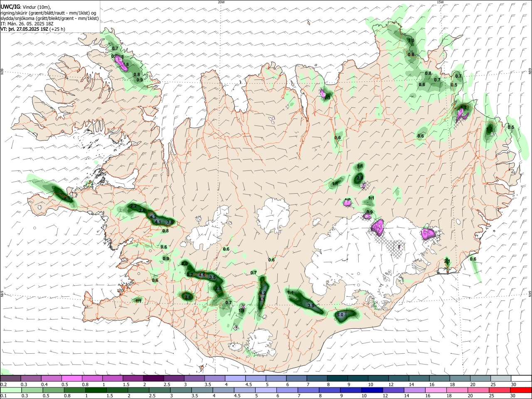The width and height of the screenshot is (532, 399).
Task: Select the darkest green 1–1.5 swatch in the lower legend row
Action: [96, 390]
